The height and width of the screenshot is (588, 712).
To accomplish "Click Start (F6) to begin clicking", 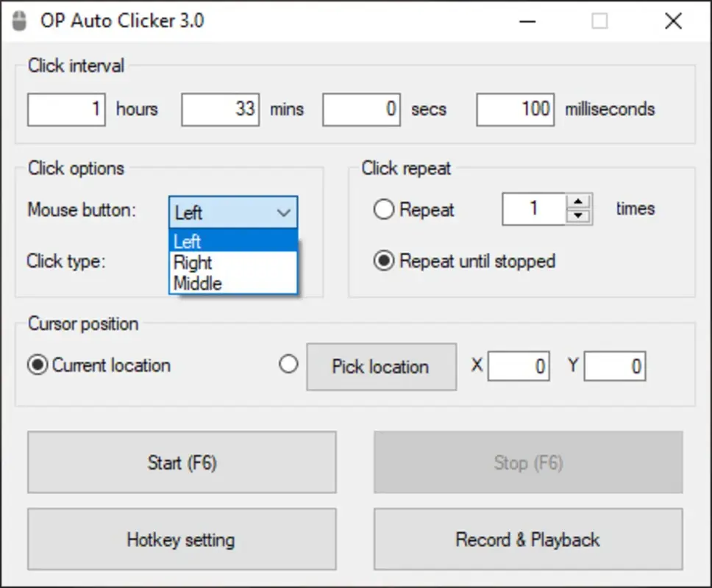I will click(181, 462).
